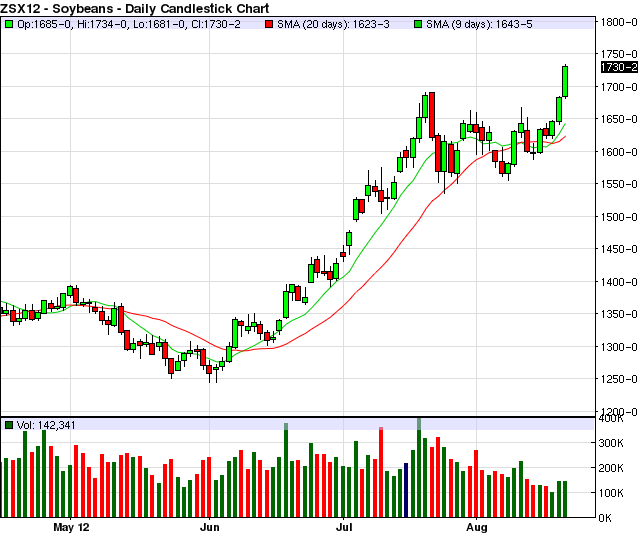The width and height of the screenshot is (640, 536).
Task: Click the 300K volume axis label
Action: pos(611,443)
